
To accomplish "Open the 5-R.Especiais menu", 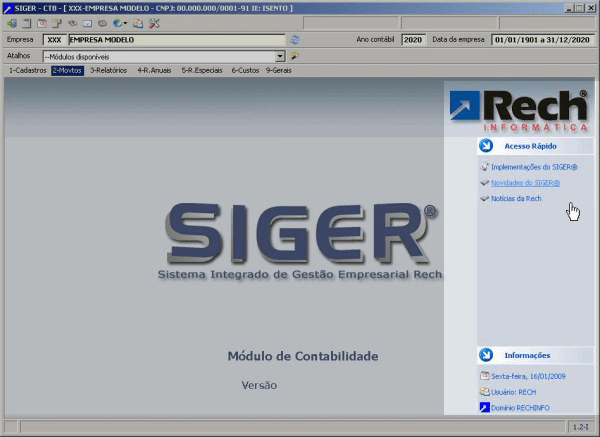I will pos(202,70).
